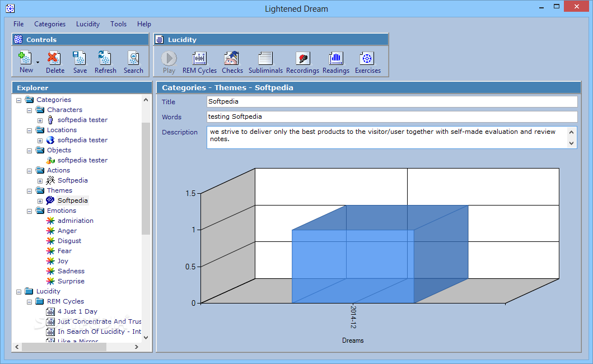Click Explorer horizontal scroll left arrow
This screenshot has width=593, height=364.
click(x=17, y=347)
